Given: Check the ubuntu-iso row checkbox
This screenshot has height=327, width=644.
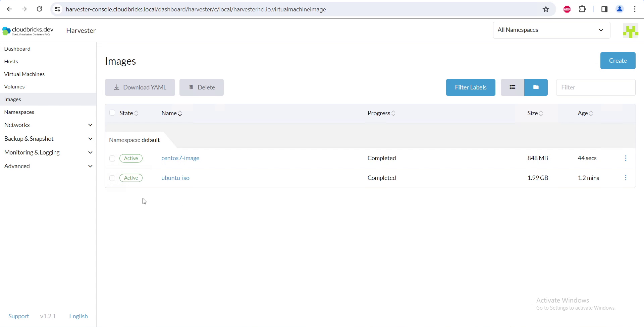Looking at the screenshot, I should click(112, 178).
